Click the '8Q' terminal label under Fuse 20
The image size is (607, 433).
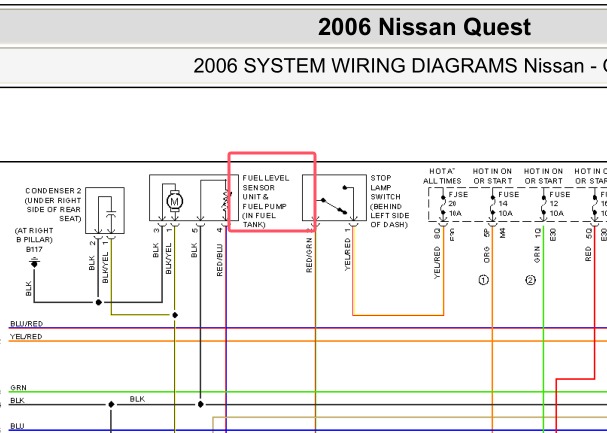[x=437, y=233]
